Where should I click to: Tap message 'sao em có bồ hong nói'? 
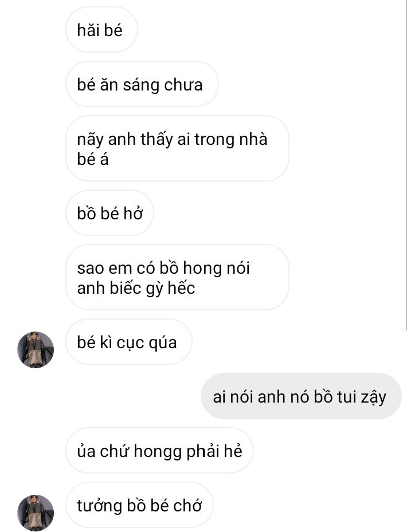[x=177, y=277]
